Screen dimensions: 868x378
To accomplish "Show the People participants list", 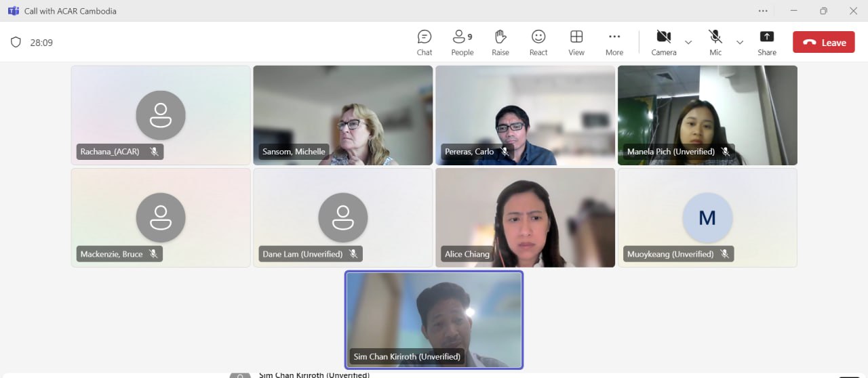I will [462, 43].
